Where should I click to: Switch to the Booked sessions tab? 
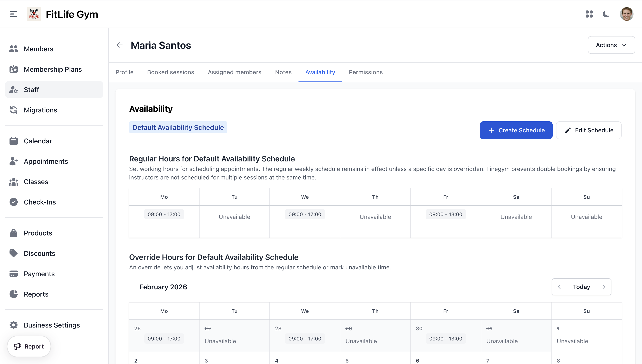[x=170, y=72]
